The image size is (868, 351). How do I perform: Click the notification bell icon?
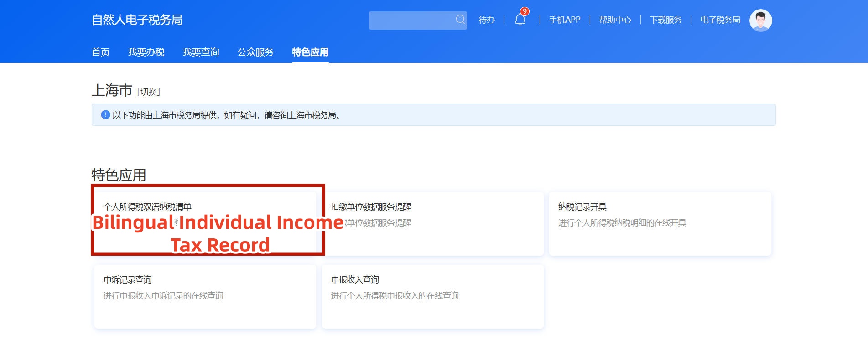pyautogui.click(x=520, y=20)
